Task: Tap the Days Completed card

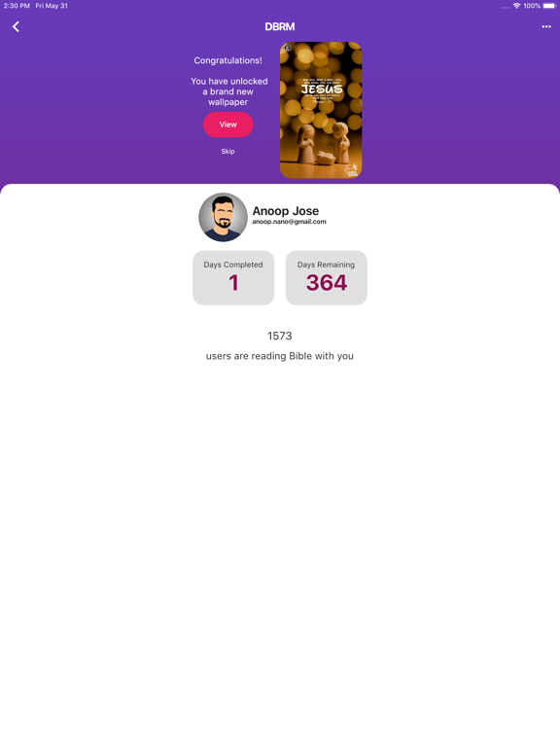Action: click(233, 278)
